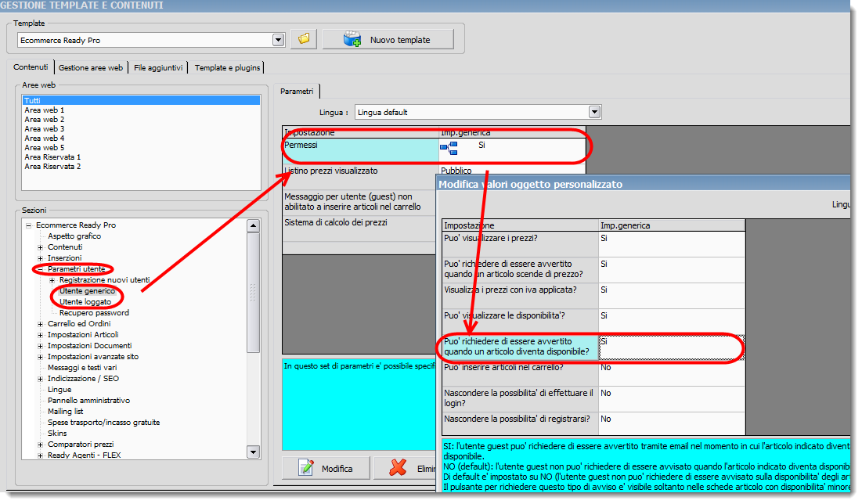Select Puo' visualizzare le disponibilita'? row
The image size is (862, 504).
click(x=593, y=322)
